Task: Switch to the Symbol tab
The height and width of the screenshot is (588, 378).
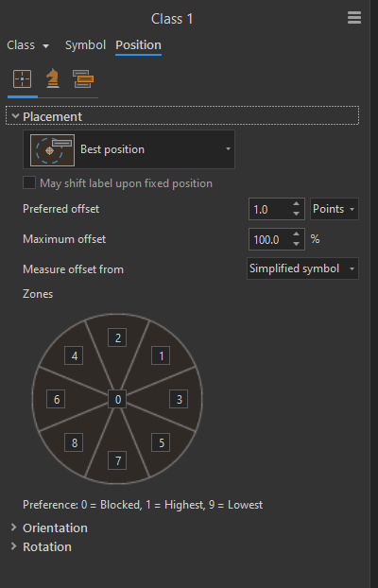Action: click(x=85, y=45)
